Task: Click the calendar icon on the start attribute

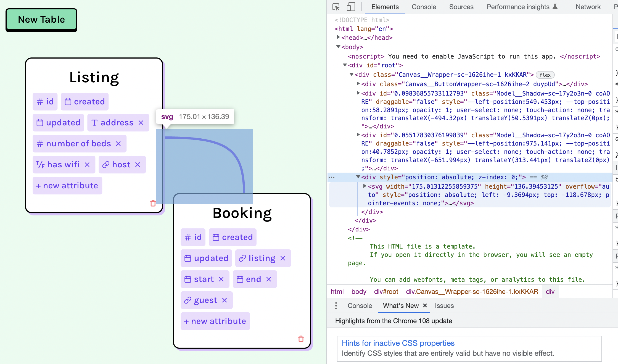Action: [x=187, y=279]
